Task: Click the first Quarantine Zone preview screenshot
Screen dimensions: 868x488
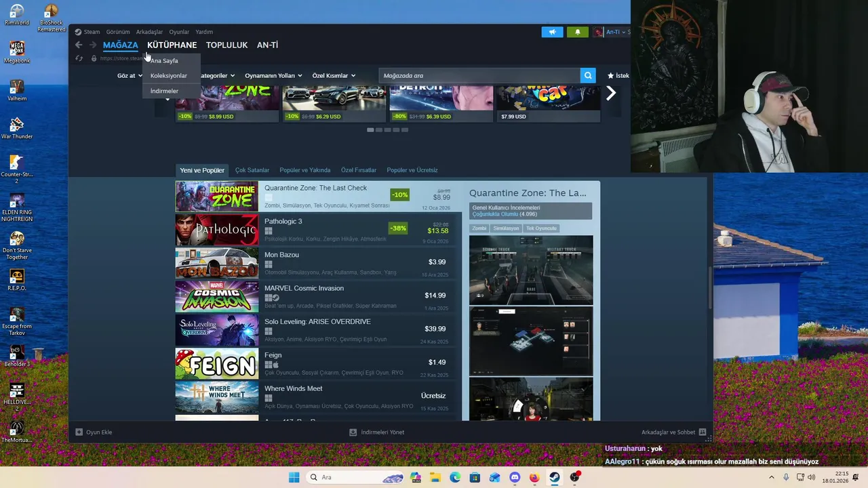Action: pos(531,270)
